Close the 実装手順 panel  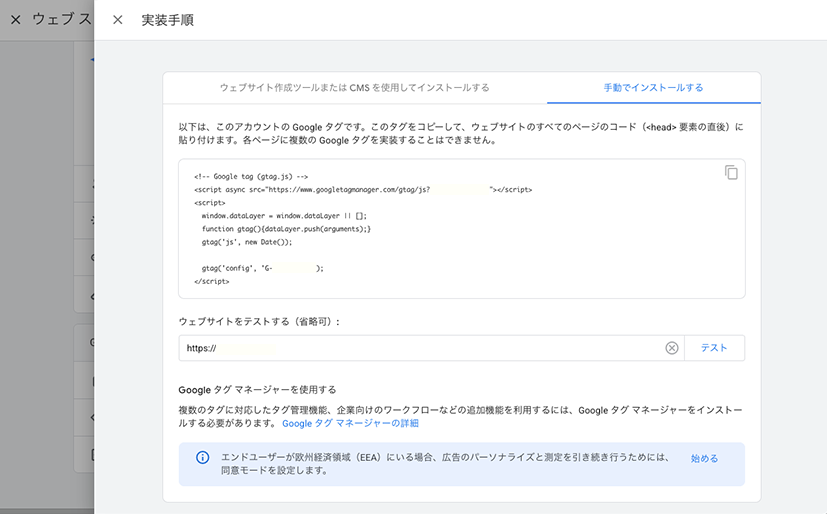118,20
